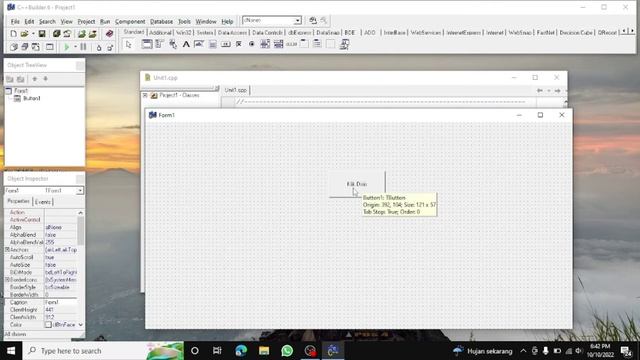The width and height of the screenshot is (640, 360).
Task: Expand the BorderIcons property
Action: pos(7,280)
